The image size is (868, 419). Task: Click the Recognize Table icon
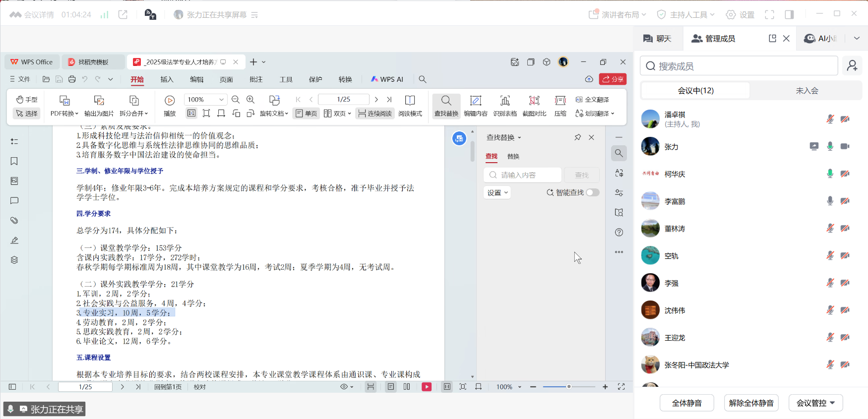pos(504,106)
